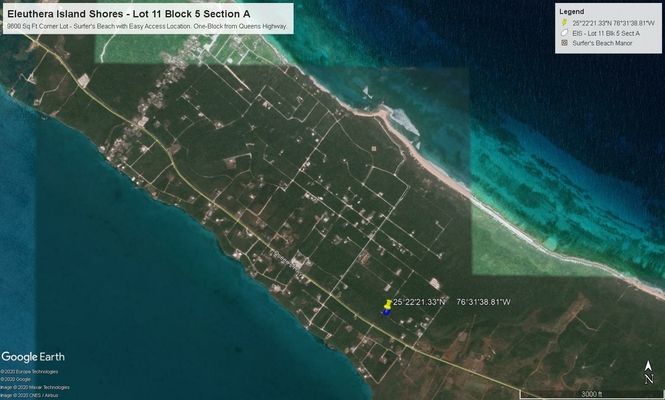Click the north arrow compass indicator
This screenshot has width=665, height=400.
pyautogui.click(x=648, y=369)
